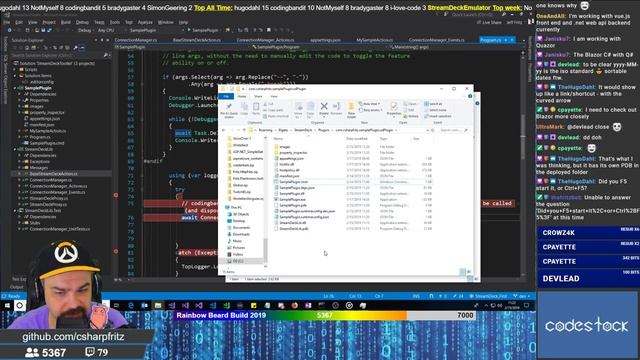The width and height of the screenshot is (640, 360).
Task: Click Solution Explorer search magnifier icon
Action: [106, 55]
